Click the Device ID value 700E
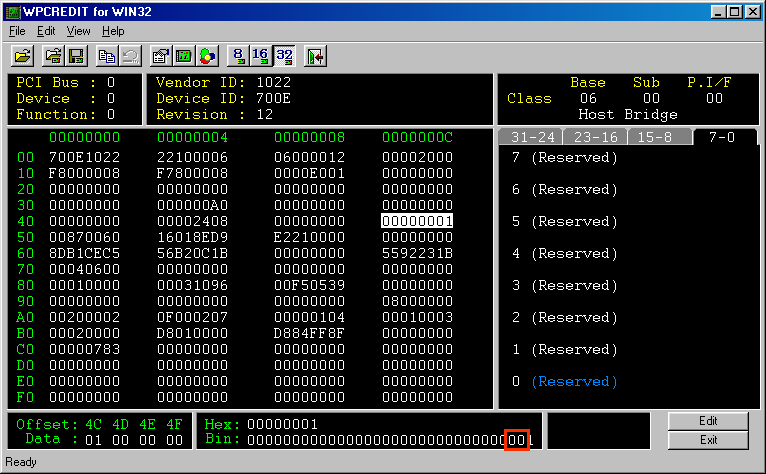 pos(273,98)
